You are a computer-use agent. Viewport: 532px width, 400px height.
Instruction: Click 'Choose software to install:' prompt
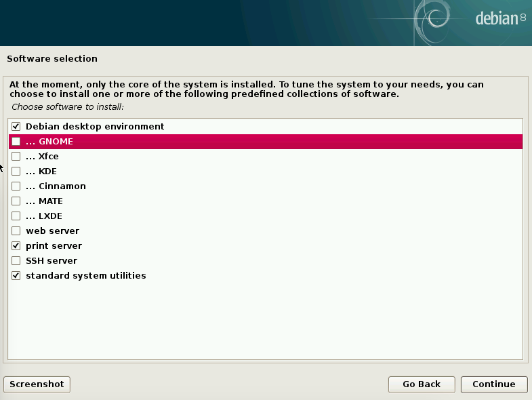coord(68,107)
